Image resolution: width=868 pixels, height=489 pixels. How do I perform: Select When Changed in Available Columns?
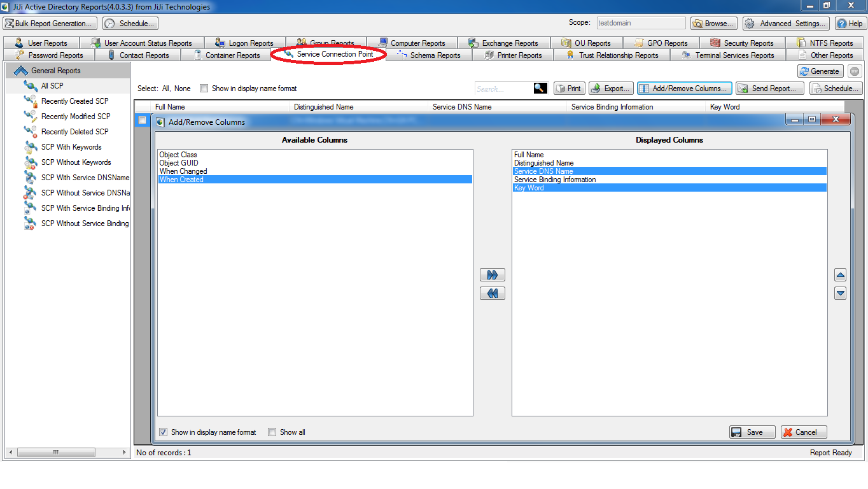tap(315, 171)
